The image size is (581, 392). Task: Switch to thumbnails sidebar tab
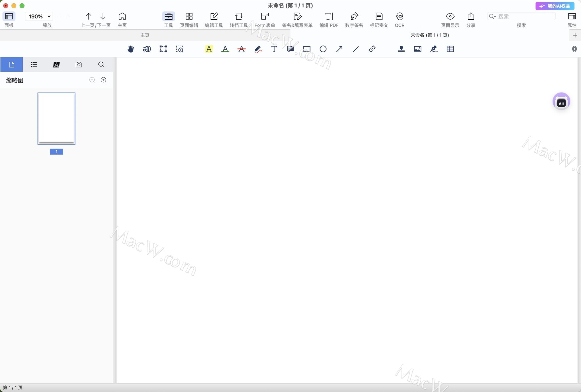pos(11,64)
